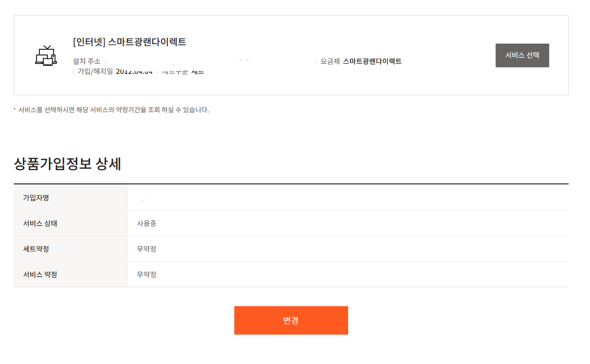Image resolution: width=590 pixels, height=364 pixels.
Task: Select the 가입자명 row header
Action: [36, 198]
